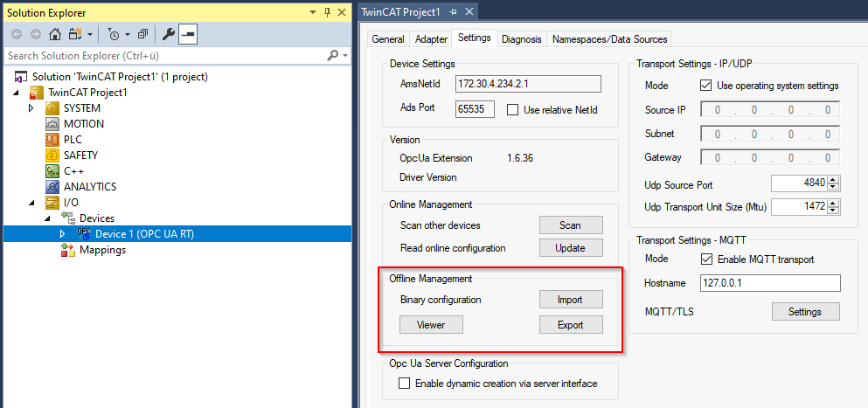Screen dimensions: 868x408
Task: Increase Udp Transport Unit Size value
Action: pyautogui.click(x=834, y=204)
